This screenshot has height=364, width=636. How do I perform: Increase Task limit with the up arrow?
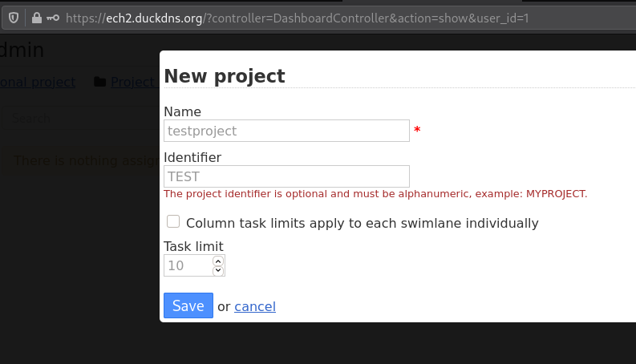(218, 261)
